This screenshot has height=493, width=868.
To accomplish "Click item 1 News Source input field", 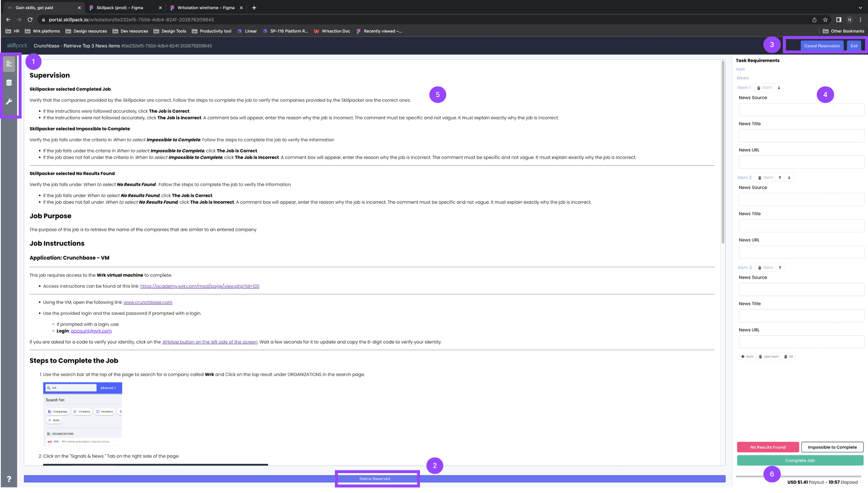I will coord(801,109).
